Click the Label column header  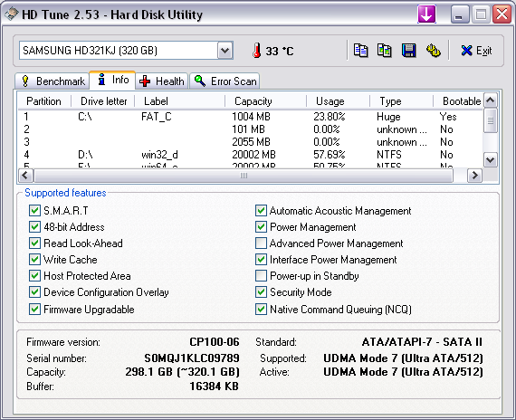(x=180, y=101)
